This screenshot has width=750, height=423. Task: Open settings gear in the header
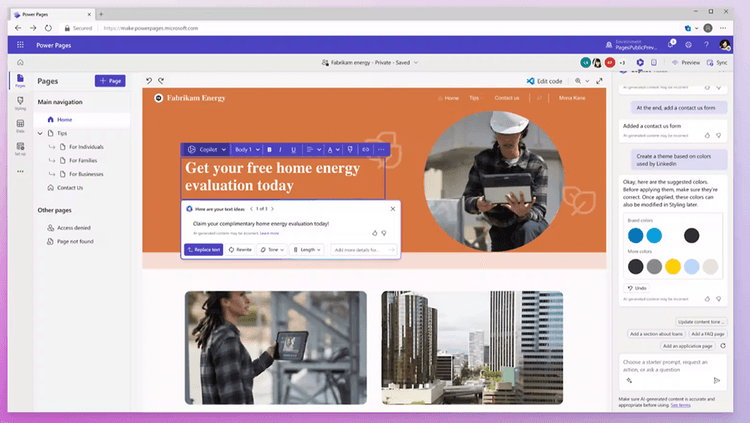(x=688, y=45)
